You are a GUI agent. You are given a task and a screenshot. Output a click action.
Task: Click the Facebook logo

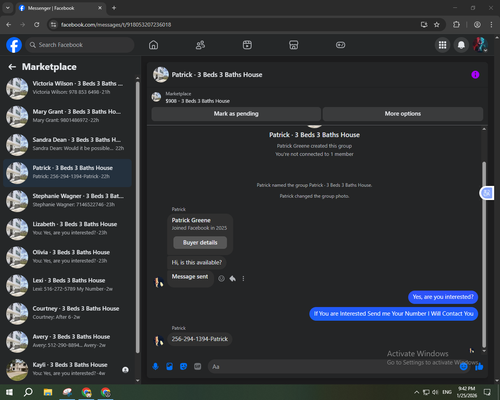[14, 45]
